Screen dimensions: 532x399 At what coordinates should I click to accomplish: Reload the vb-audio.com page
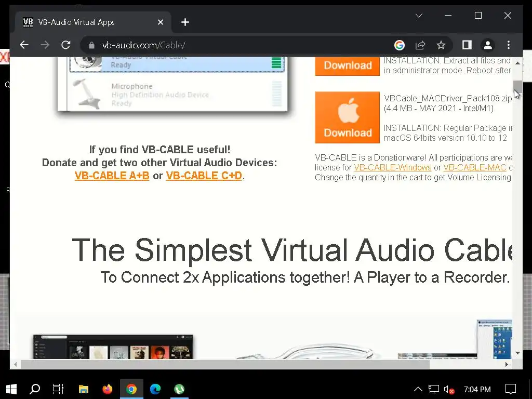tap(66, 45)
